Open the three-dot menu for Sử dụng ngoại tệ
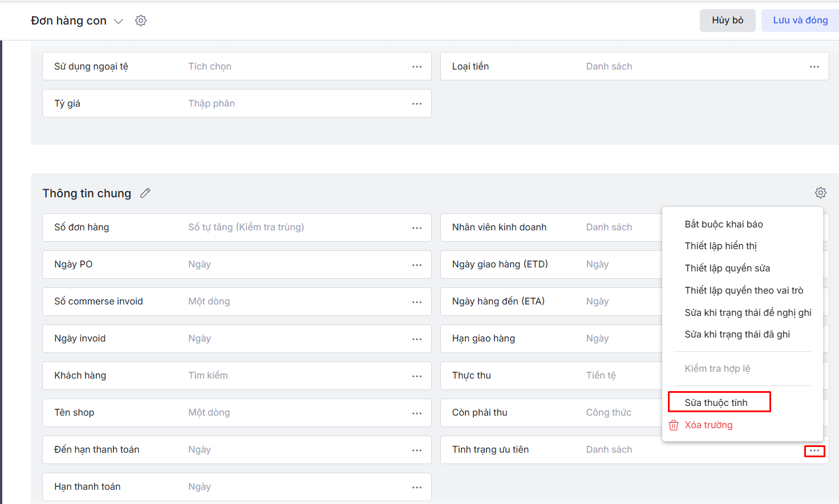The width and height of the screenshot is (839, 504). click(417, 67)
